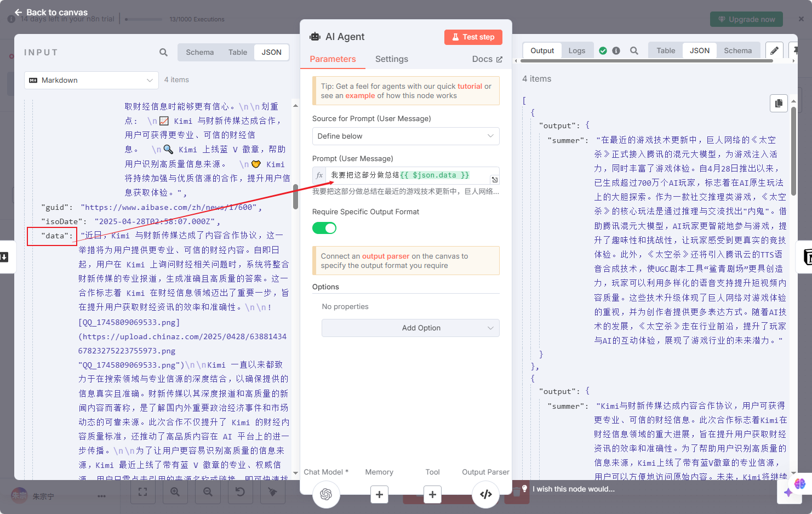
Task: Click the lightbulb feedback icon
Action: (524, 489)
